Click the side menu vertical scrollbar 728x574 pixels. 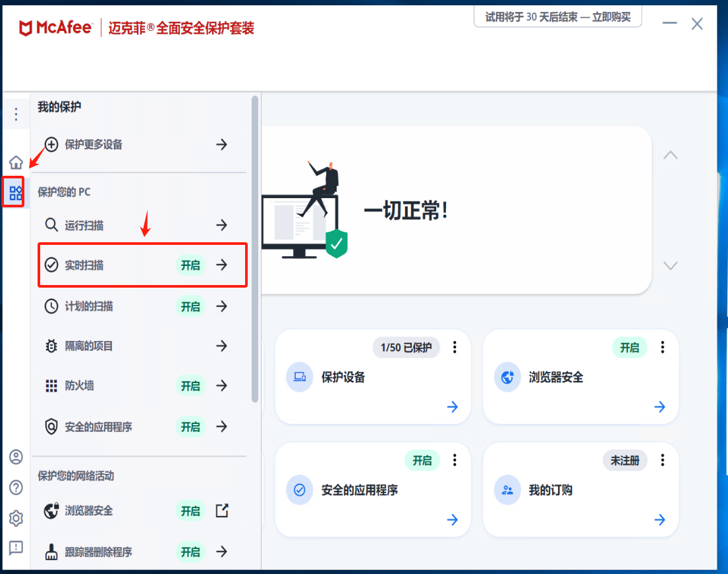coord(254,249)
